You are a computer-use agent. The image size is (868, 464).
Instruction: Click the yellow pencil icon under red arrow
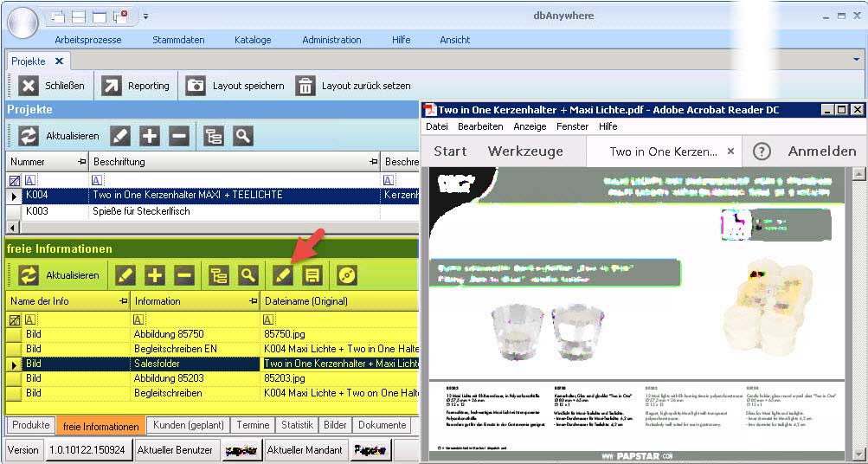coord(283,275)
